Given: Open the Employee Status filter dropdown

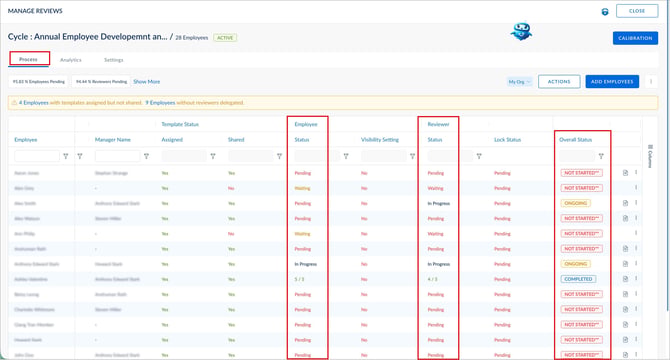Looking at the screenshot, I should 317,156.
